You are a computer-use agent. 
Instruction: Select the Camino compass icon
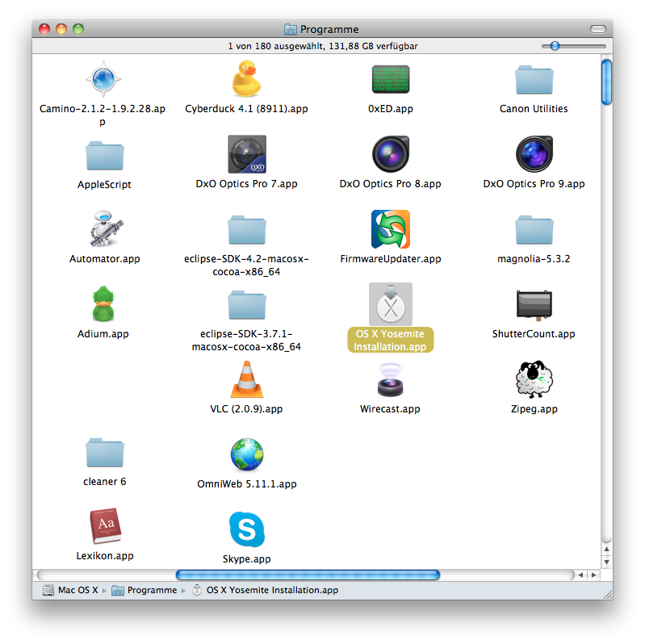tap(103, 78)
